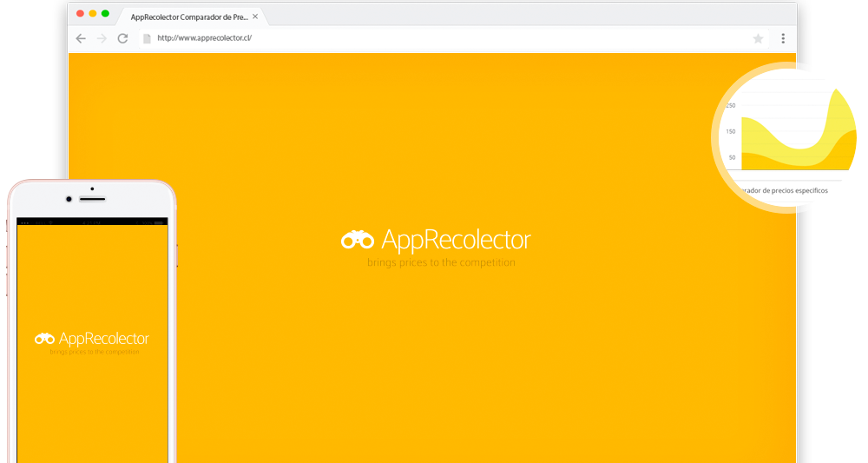The height and width of the screenshot is (463, 868).
Task: Click the yellow area chart in the circle
Action: [799, 129]
